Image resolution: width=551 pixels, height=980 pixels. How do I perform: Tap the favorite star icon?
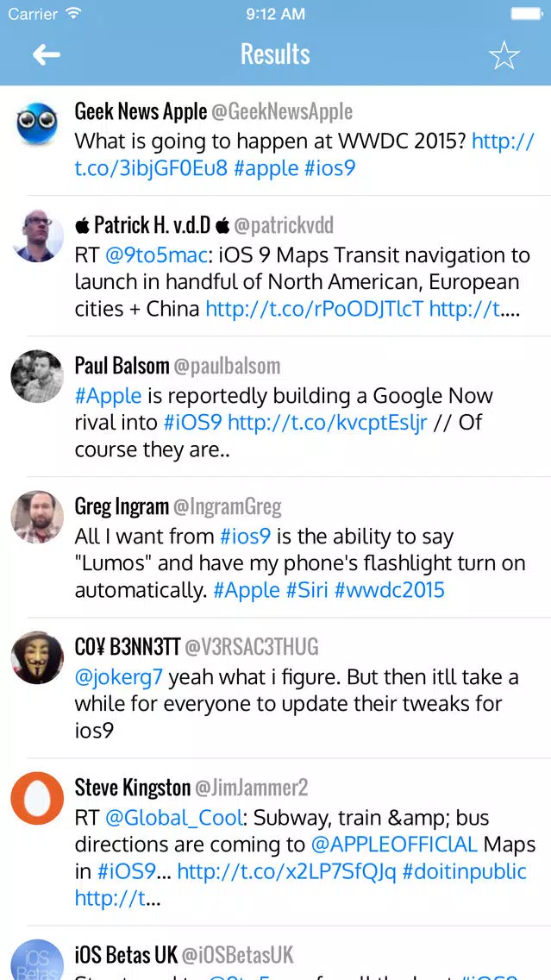point(504,55)
